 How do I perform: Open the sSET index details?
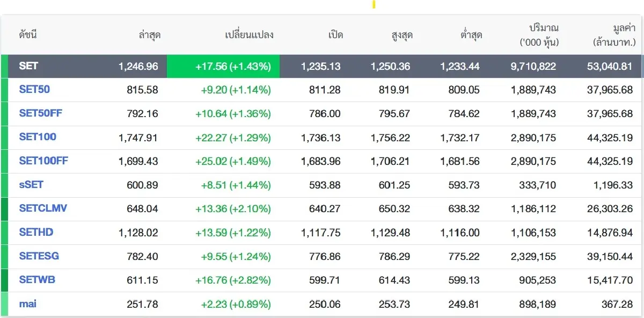pos(31,185)
